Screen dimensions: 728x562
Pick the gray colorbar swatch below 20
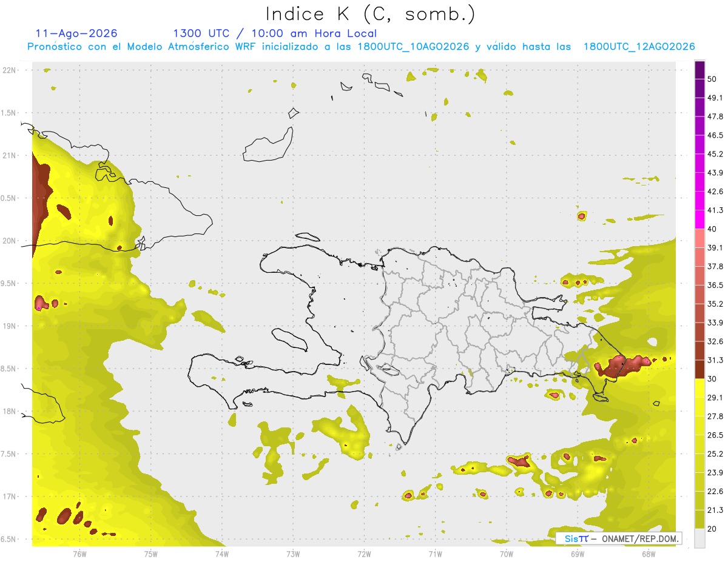tap(699, 538)
